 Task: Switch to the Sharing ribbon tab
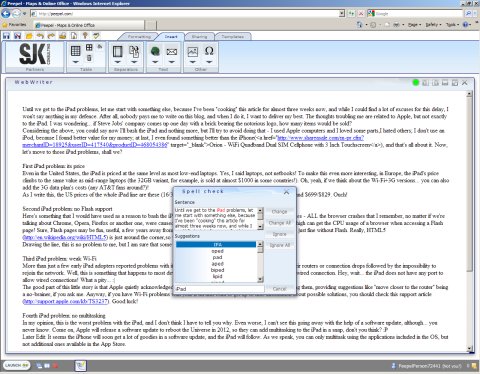coord(199,37)
